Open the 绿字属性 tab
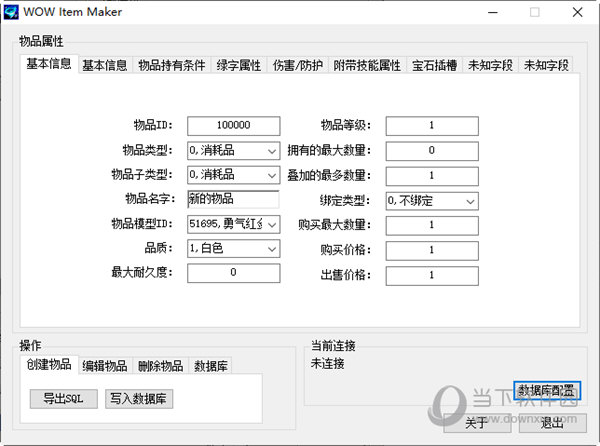600x446 pixels. tap(239, 65)
